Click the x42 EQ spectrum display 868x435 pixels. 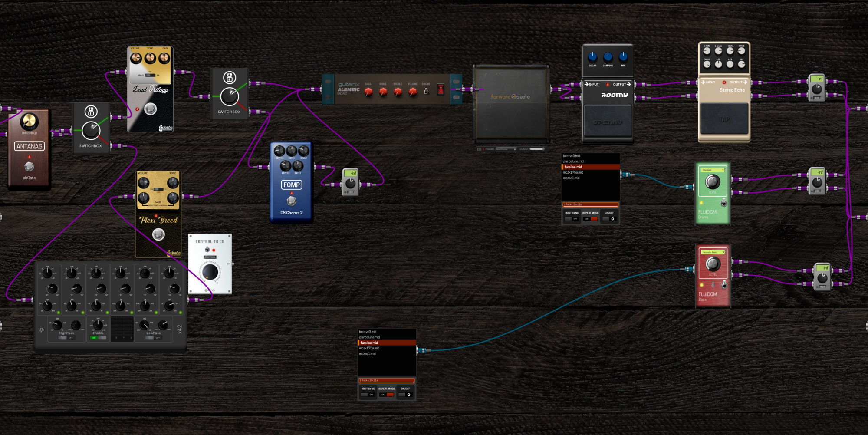click(x=122, y=329)
